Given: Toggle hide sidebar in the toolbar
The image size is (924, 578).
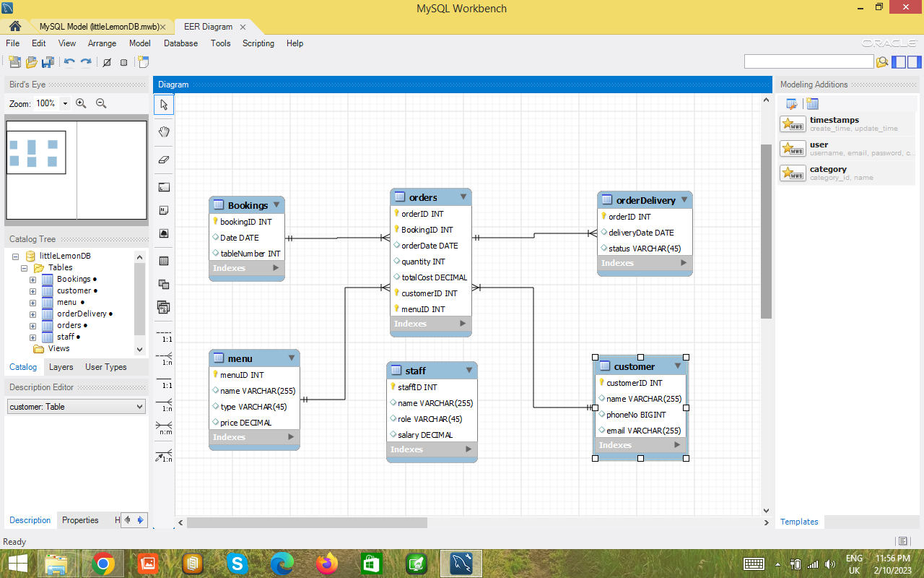Looking at the screenshot, I should point(897,62).
